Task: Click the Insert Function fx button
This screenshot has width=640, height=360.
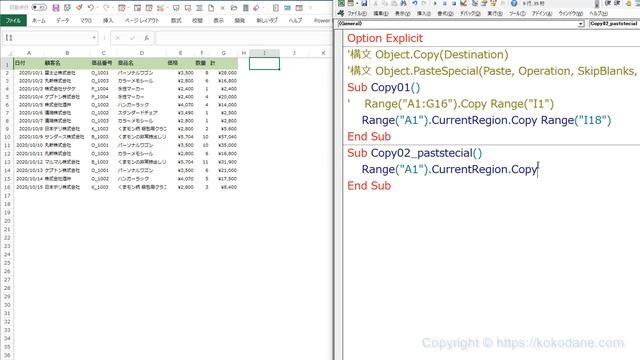Action: (146, 38)
